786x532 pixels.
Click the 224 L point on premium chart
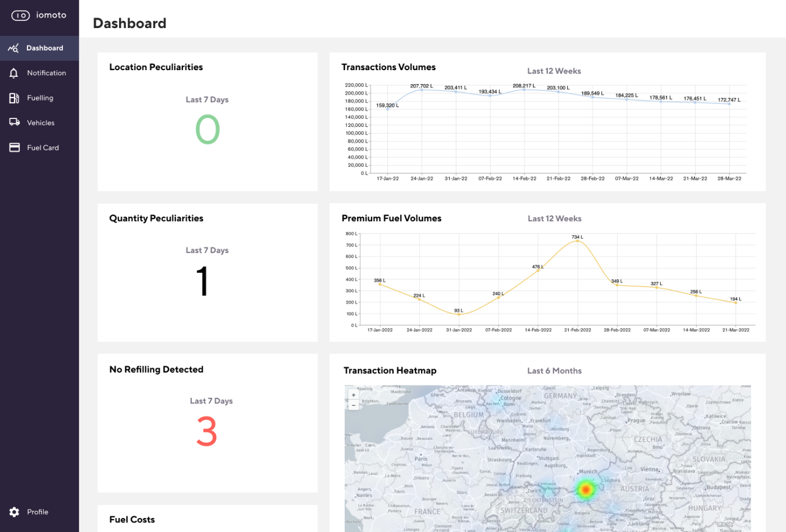point(419,299)
